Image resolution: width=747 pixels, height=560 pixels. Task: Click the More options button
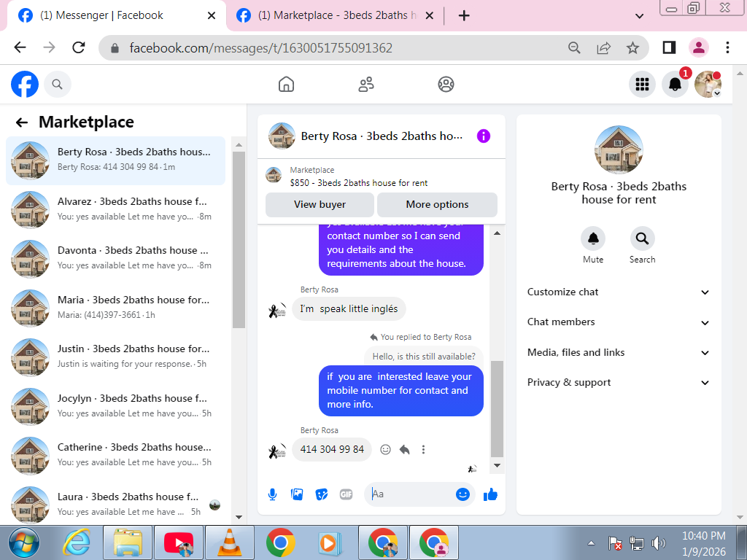438,205
